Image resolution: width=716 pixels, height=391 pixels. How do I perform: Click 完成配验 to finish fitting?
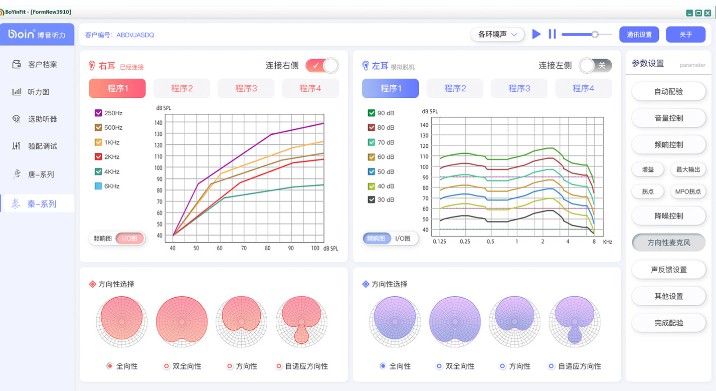(669, 323)
